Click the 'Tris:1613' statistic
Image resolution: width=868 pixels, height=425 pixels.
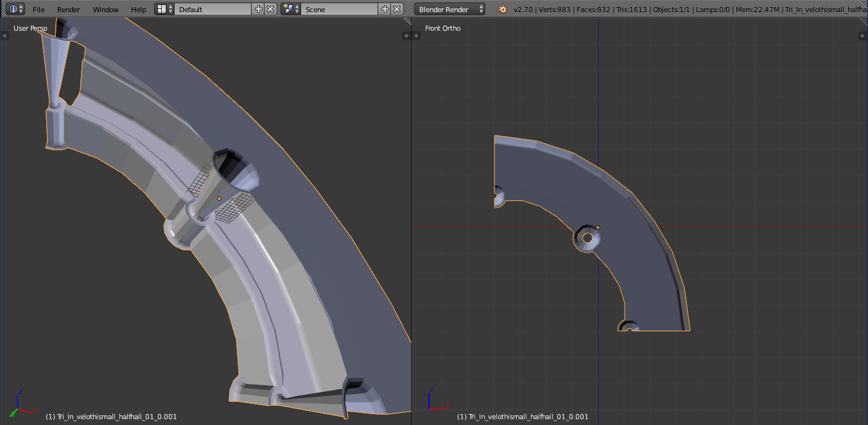[633, 10]
